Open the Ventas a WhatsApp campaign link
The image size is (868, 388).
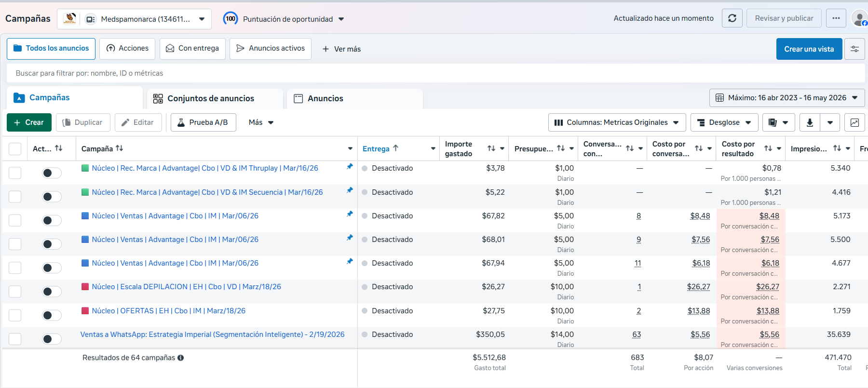point(212,334)
